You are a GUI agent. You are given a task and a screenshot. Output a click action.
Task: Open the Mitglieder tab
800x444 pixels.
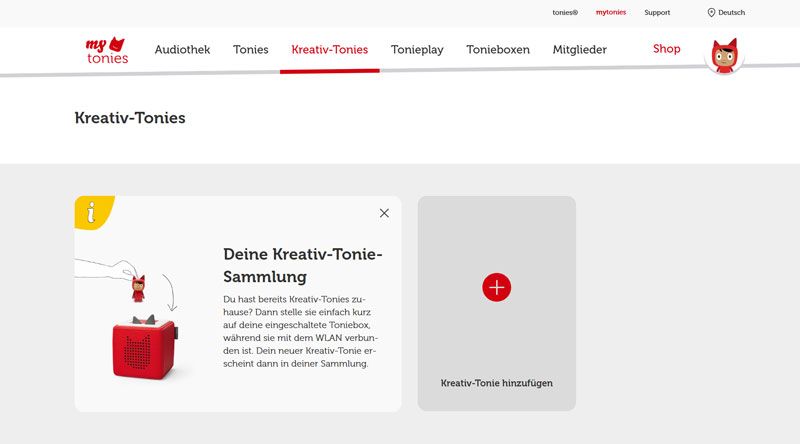(580, 50)
